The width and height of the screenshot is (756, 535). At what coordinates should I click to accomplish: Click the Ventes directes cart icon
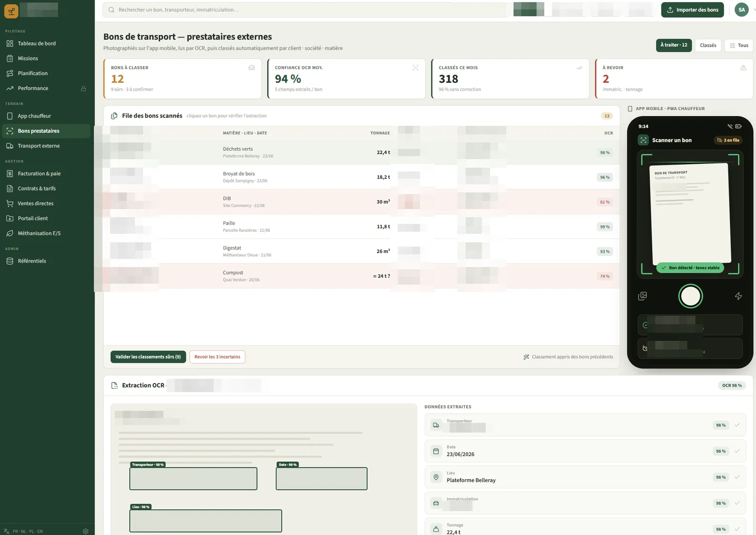tap(9, 204)
